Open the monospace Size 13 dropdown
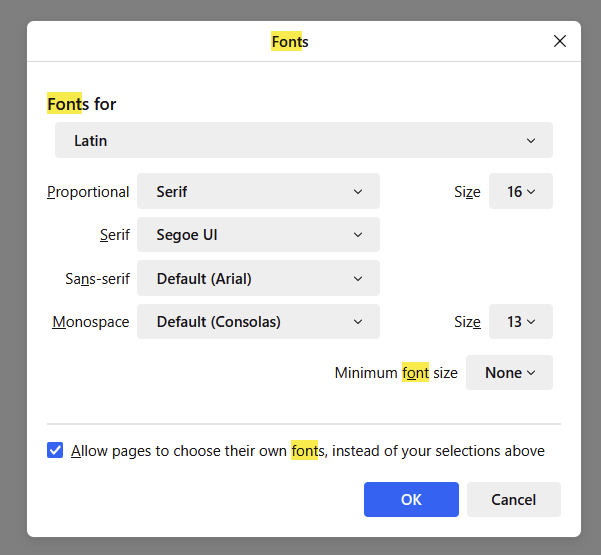601x555 pixels. click(520, 322)
